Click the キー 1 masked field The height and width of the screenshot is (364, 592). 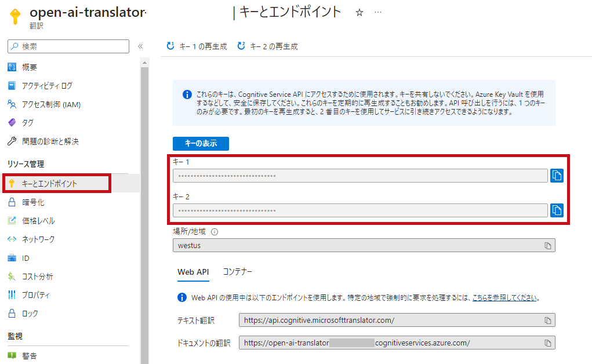360,176
